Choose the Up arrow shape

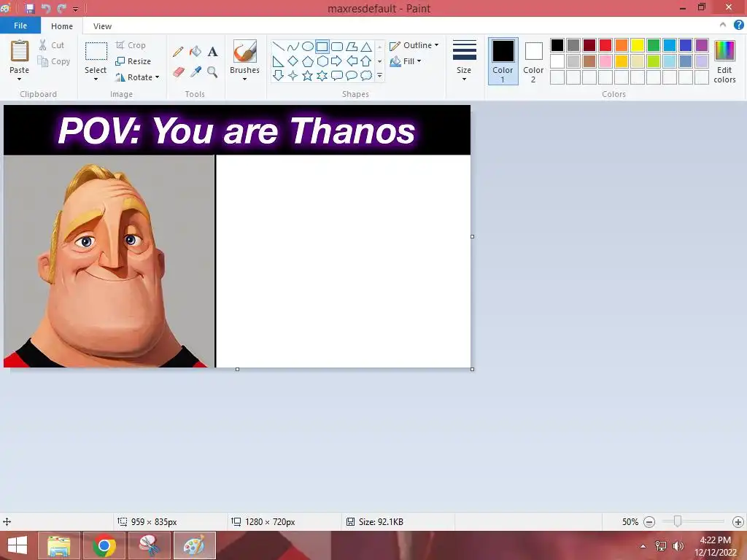click(x=366, y=61)
